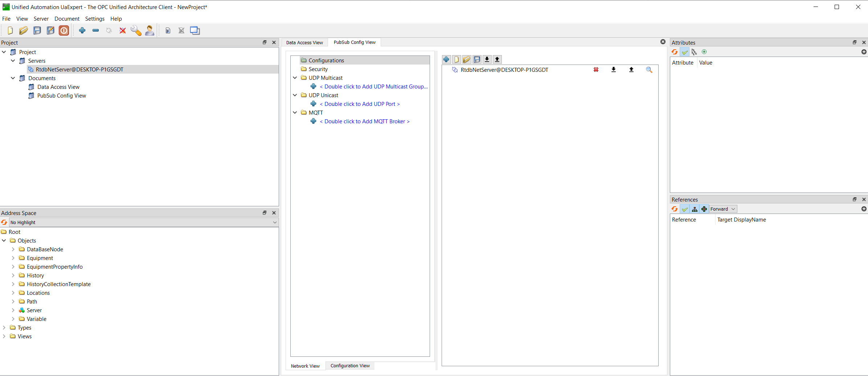The height and width of the screenshot is (376, 868).
Task: Click the open-folder icon in PubSub config toolbar
Action: 467,59
